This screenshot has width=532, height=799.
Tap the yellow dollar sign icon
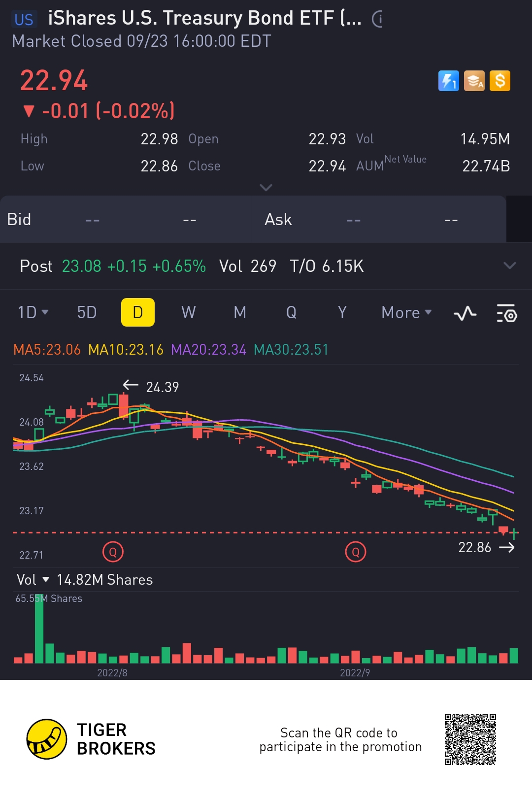point(500,81)
